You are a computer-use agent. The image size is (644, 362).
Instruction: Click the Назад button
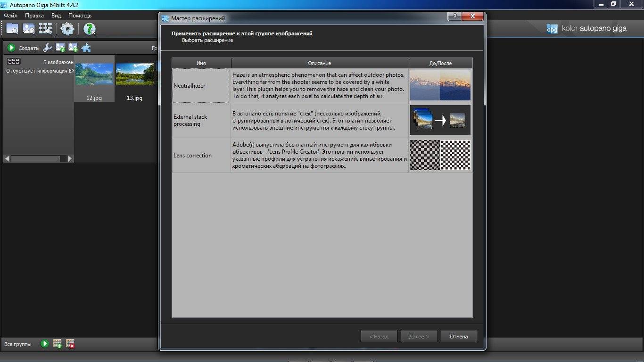[x=379, y=336]
